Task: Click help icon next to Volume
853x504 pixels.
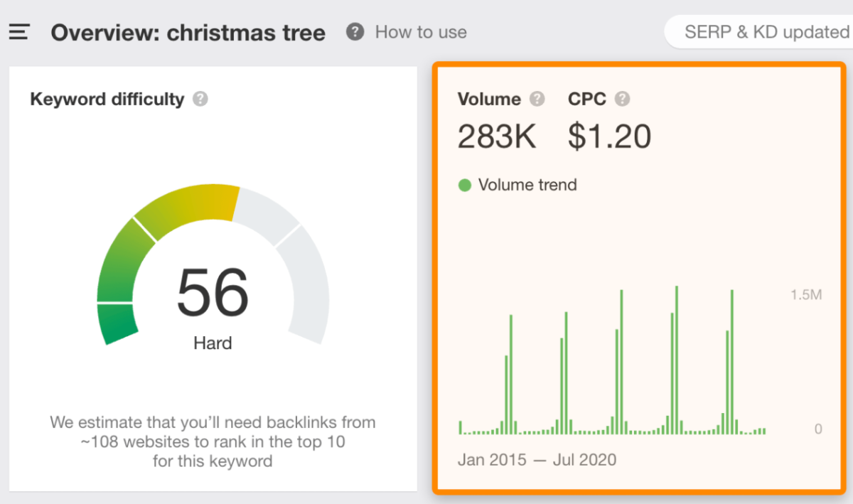Action: pos(537,99)
